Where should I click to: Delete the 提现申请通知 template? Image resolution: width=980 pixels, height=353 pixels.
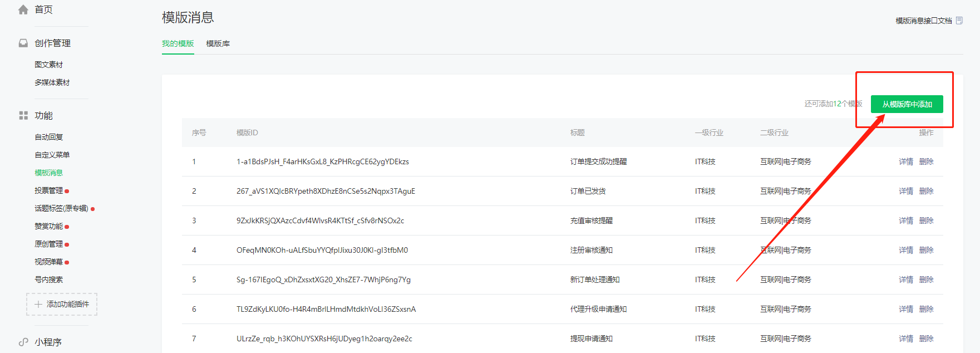[926, 339]
